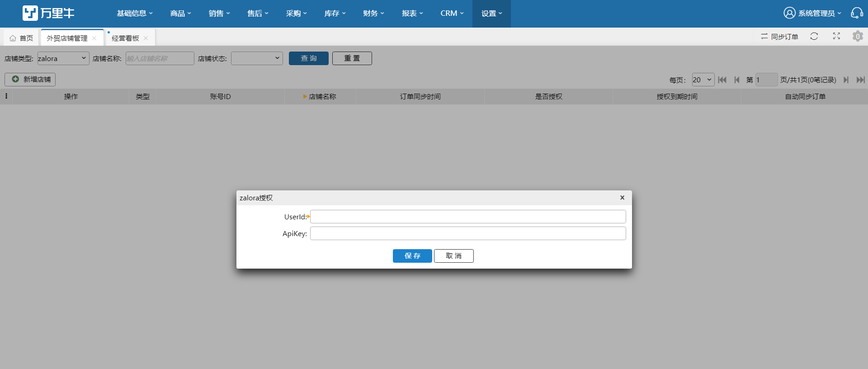Viewport: 868px width, 369px height.
Task: Close the zalora授权 dialog
Action: click(622, 198)
